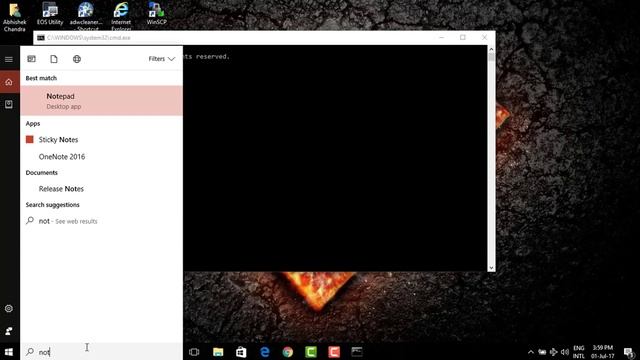The width and height of the screenshot is (640, 360).
Task: Launch Microsoft Edge from the taskbar
Action: 264,352
